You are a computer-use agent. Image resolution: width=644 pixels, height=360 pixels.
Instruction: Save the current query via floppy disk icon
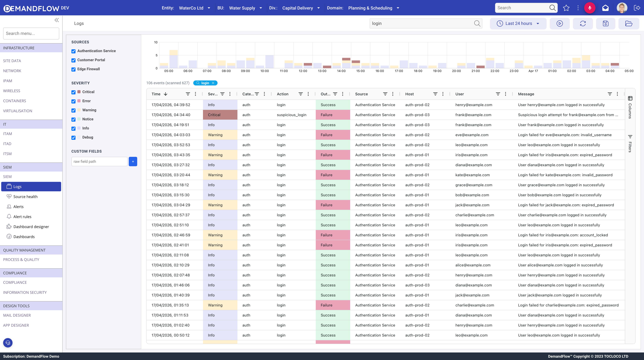point(606,23)
